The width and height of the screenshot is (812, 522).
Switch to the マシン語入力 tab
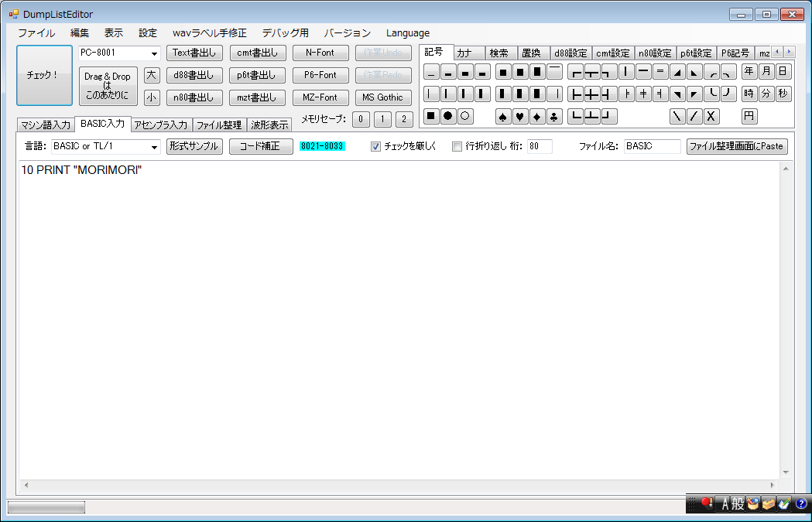pos(46,125)
